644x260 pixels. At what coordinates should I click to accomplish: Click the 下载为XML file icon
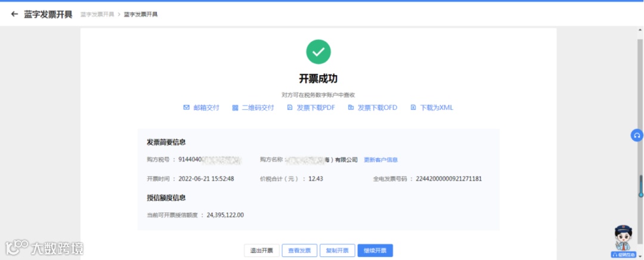coord(413,107)
